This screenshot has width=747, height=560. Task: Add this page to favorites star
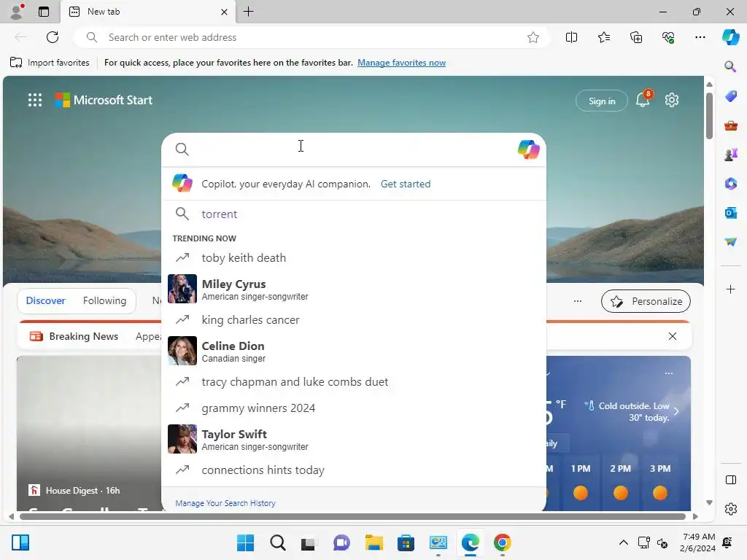533,37
